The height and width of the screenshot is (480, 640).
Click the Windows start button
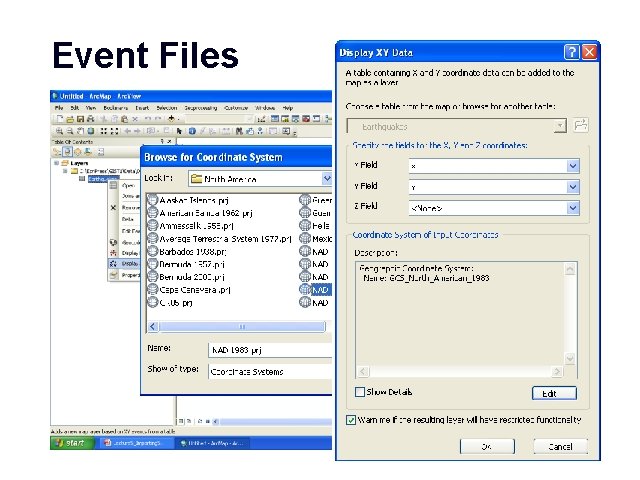tap(71, 443)
